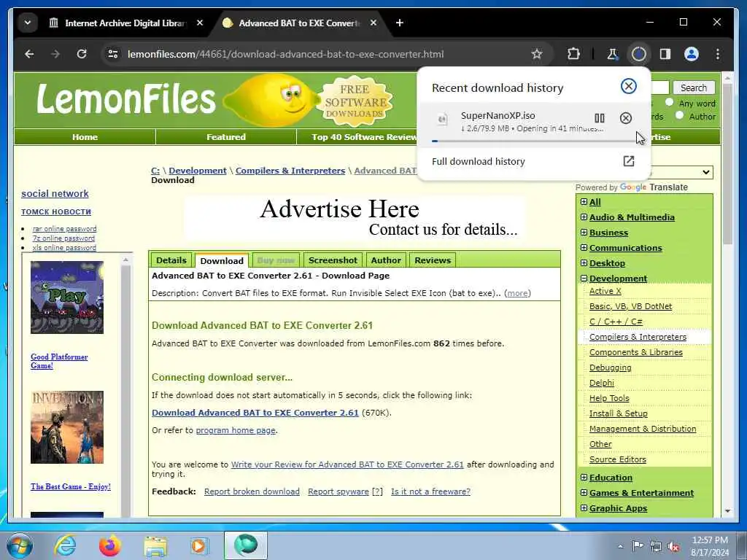Open the Extensions puzzle icon
This screenshot has height=560, width=747.
573,54
